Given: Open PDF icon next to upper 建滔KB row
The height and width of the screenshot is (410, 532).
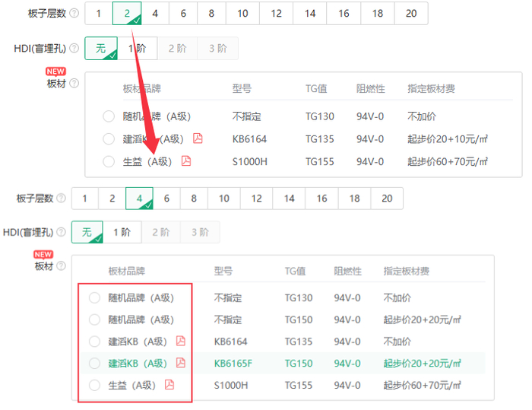Looking at the screenshot, I should click(x=198, y=138).
